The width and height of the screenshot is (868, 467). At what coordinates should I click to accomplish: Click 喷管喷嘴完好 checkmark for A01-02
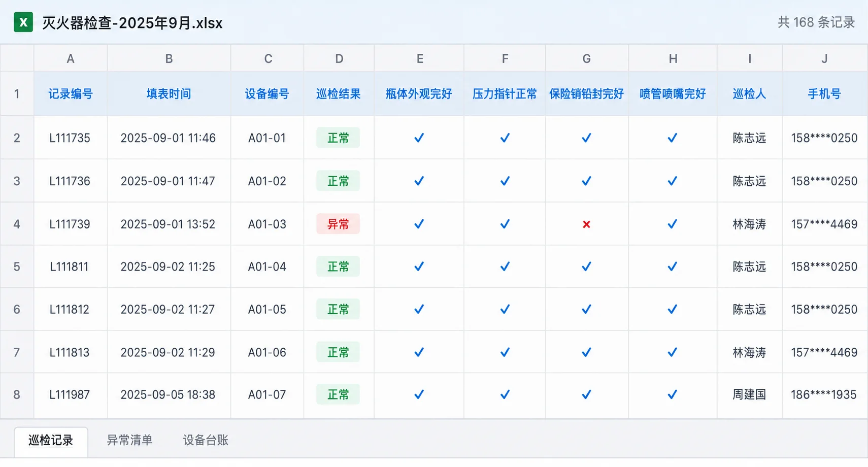[672, 181]
